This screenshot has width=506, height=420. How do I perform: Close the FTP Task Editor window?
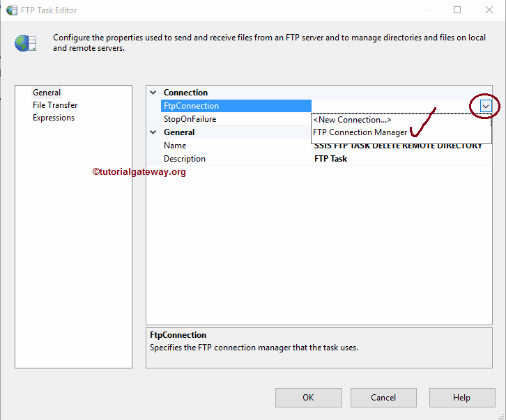pos(489,10)
